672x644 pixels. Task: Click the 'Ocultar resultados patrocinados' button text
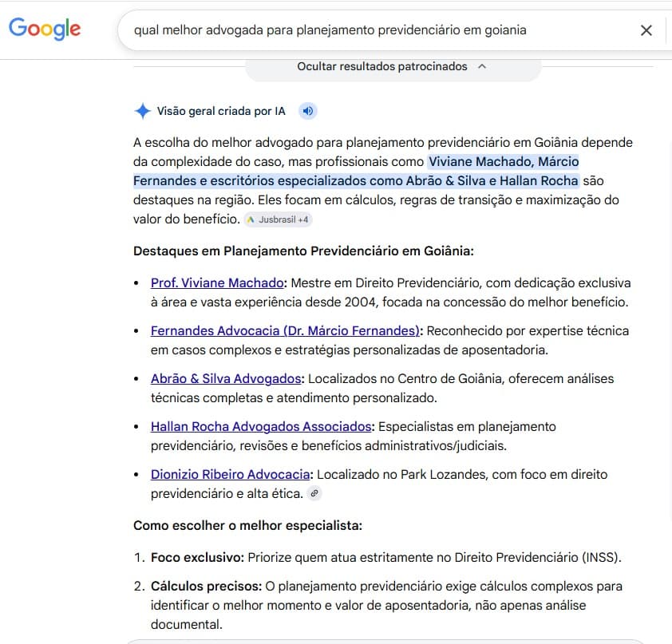click(x=381, y=66)
